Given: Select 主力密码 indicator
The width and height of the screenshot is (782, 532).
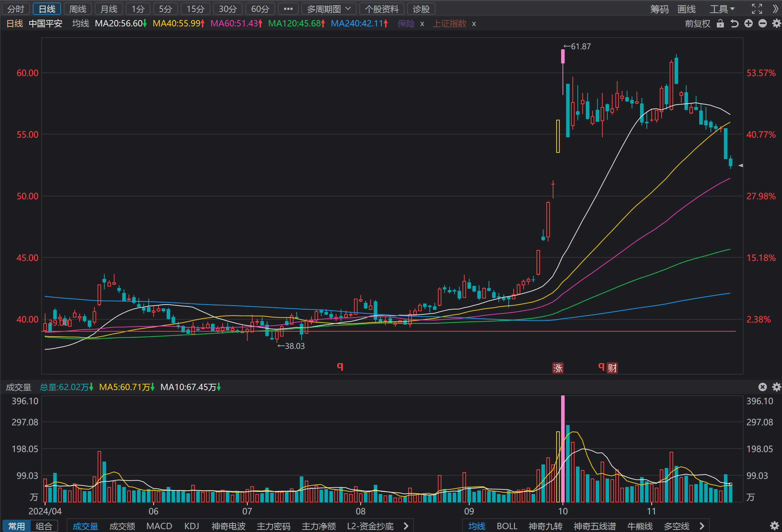Looking at the screenshot, I should pyautogui.click(x=274, y=526).
